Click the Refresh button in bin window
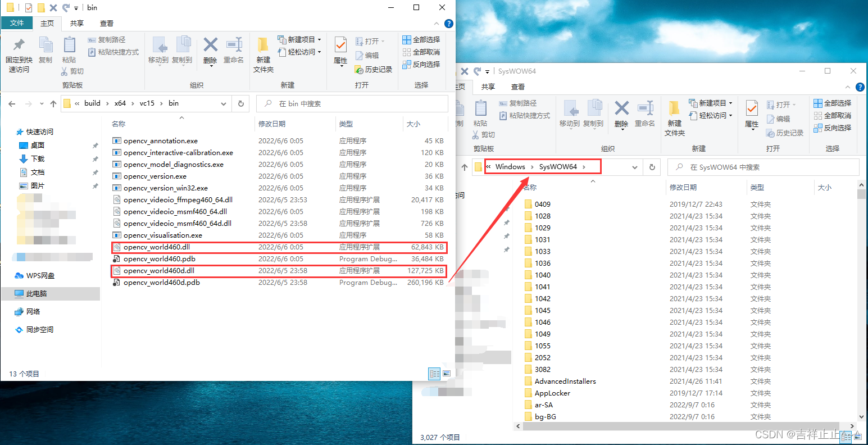868x445 pixels. 241,103
